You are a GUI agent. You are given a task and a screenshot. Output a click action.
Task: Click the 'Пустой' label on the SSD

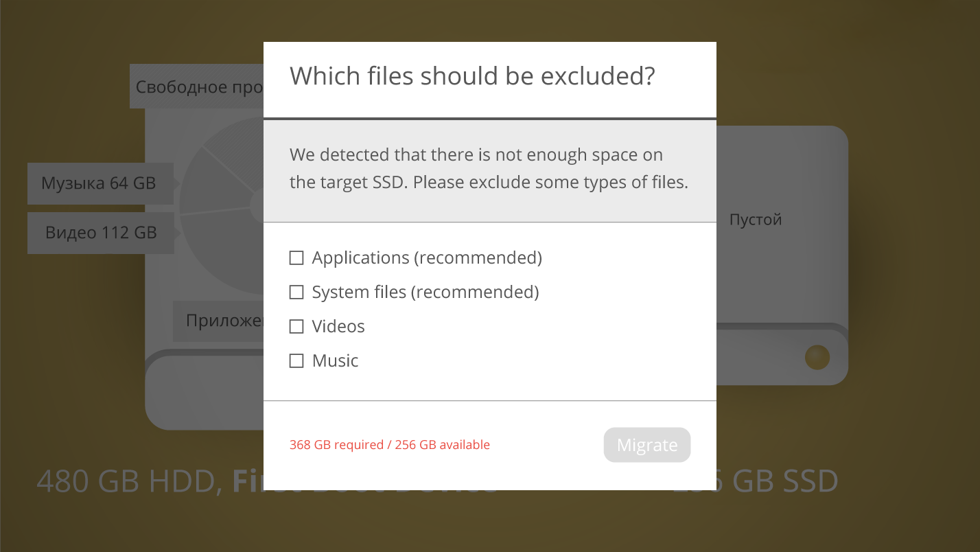point(756,220)
